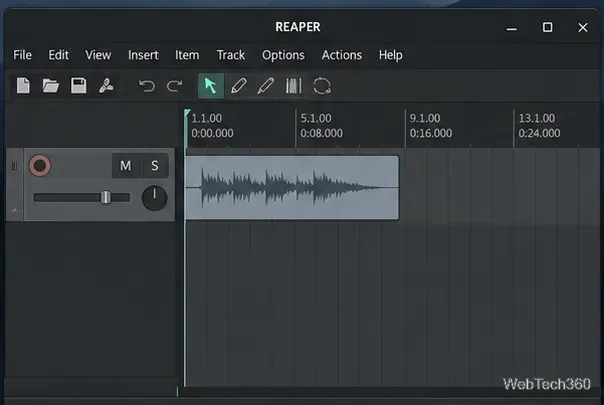604x405 pixels.
Task: Close the REAPER window
Action: pyautogui.click(x=583, y=27)
